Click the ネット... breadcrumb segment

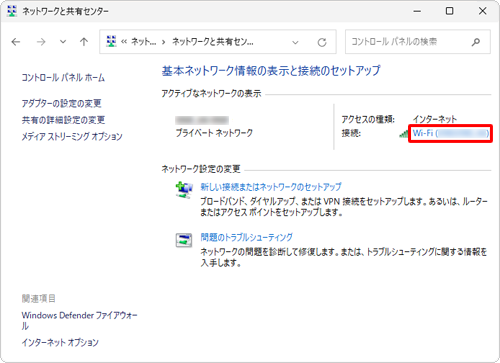tap(143, 42)
